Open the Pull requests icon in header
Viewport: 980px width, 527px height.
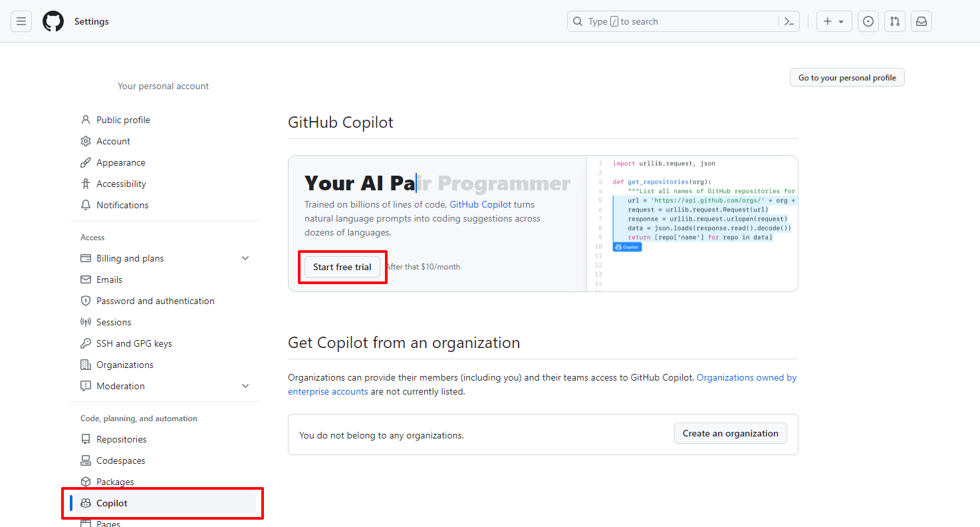coord(895,21)
